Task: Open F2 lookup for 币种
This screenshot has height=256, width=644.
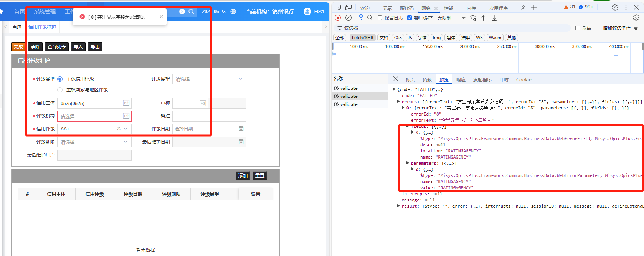Action: (x=203, y=103)
